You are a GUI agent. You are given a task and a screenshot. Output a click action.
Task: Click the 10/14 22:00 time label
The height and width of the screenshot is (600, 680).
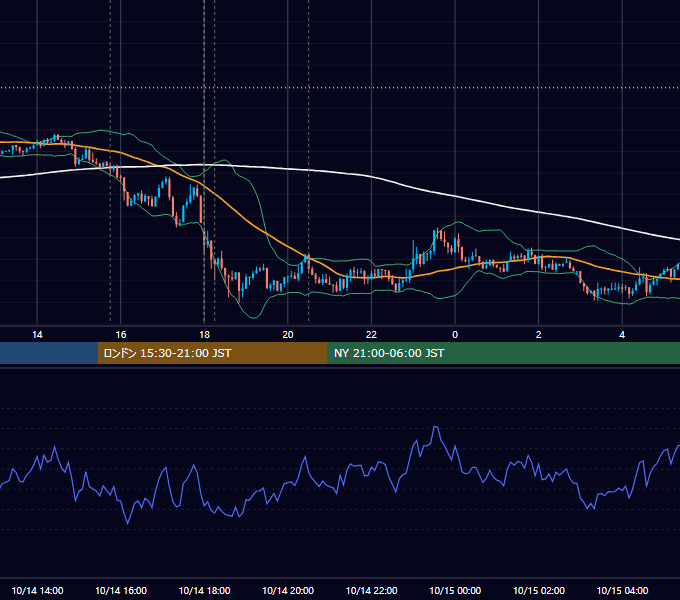371,590
